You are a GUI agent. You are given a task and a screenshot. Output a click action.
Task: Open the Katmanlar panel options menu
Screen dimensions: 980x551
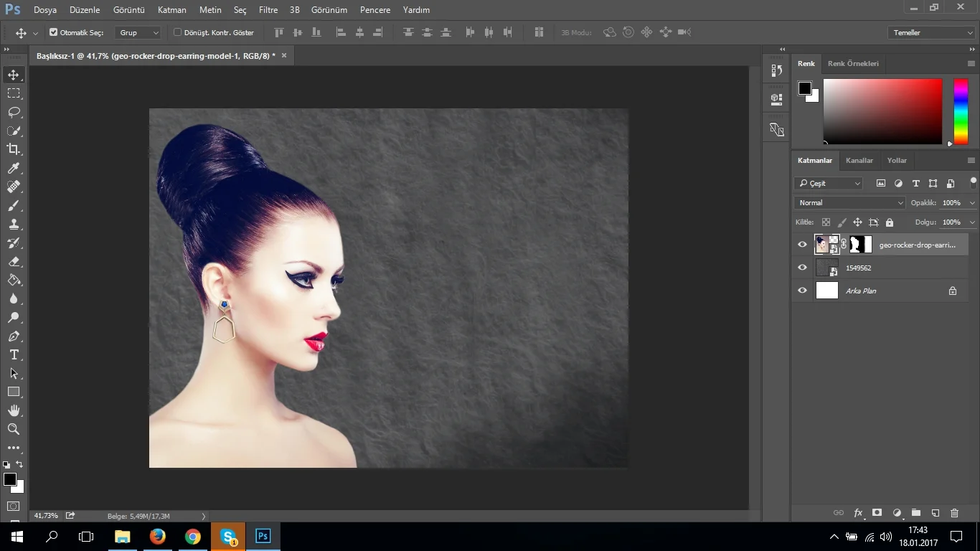[x=971, y=161]
